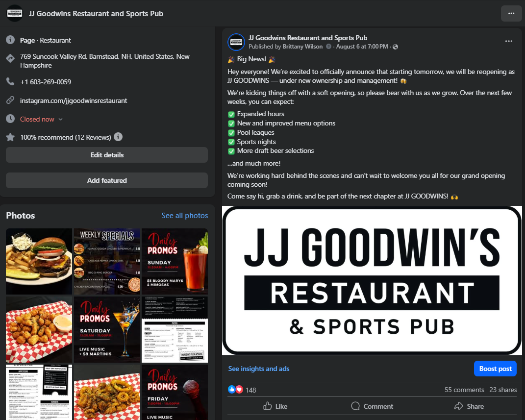
Task: View the 55 comments
Action: tap(464, 390)
